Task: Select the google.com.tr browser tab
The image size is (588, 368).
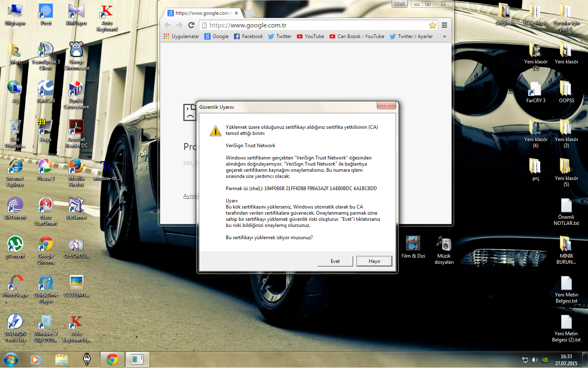Action: point(203,13)
